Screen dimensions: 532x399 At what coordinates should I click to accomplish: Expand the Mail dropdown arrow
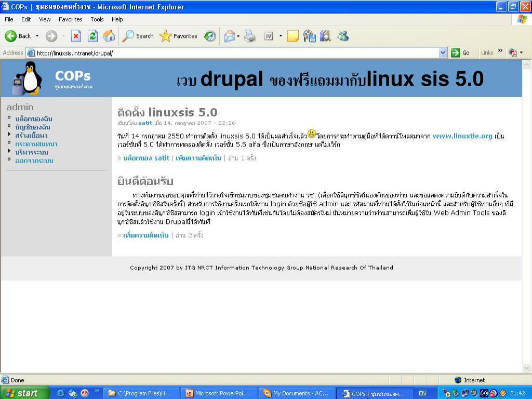238,36
